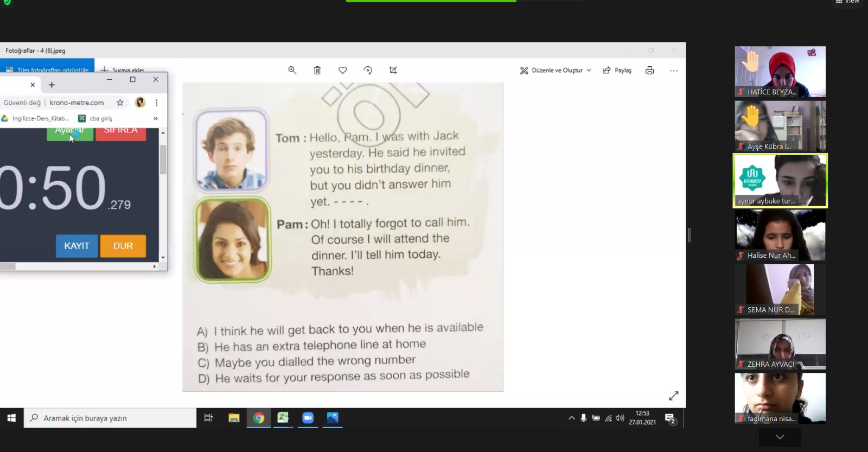This screenshot has height=452, width=868.
Task: Select the crop tool icon
Action: point(393,70)
